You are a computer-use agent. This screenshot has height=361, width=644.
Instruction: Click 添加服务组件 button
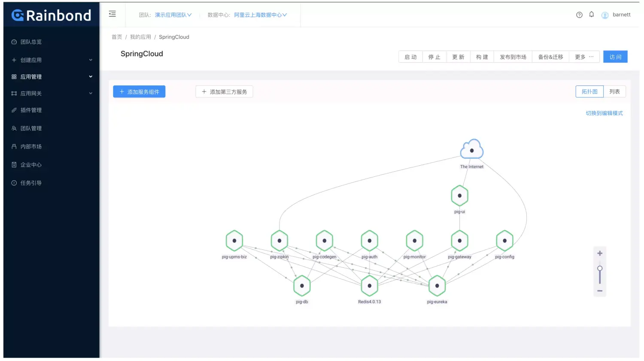click(139, 92)
